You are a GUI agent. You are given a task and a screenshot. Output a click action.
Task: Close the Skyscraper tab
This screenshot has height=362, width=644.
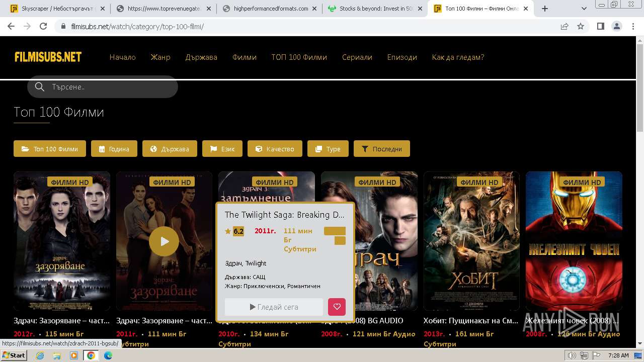pos(102,9)
